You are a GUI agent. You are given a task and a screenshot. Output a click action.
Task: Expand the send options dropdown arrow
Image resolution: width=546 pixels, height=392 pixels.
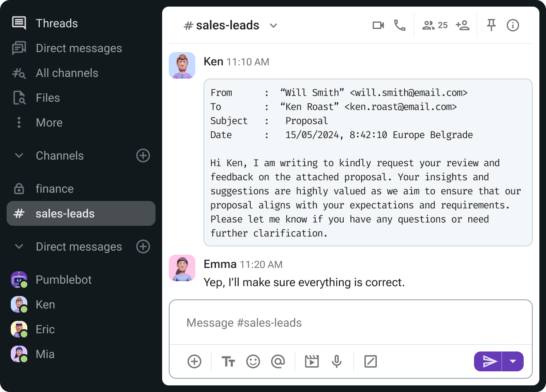pyautogui.click(x=513, y=361)
